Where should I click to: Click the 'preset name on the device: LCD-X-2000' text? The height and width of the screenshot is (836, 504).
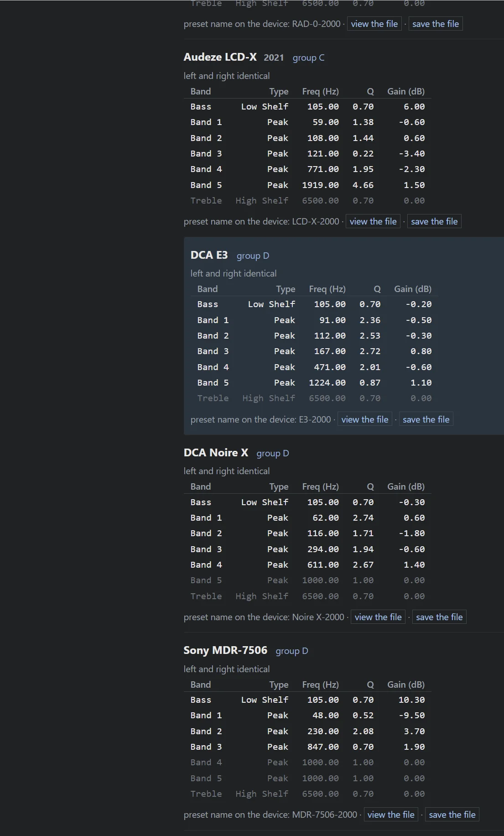pyautogui.click(x=261, y=221)
